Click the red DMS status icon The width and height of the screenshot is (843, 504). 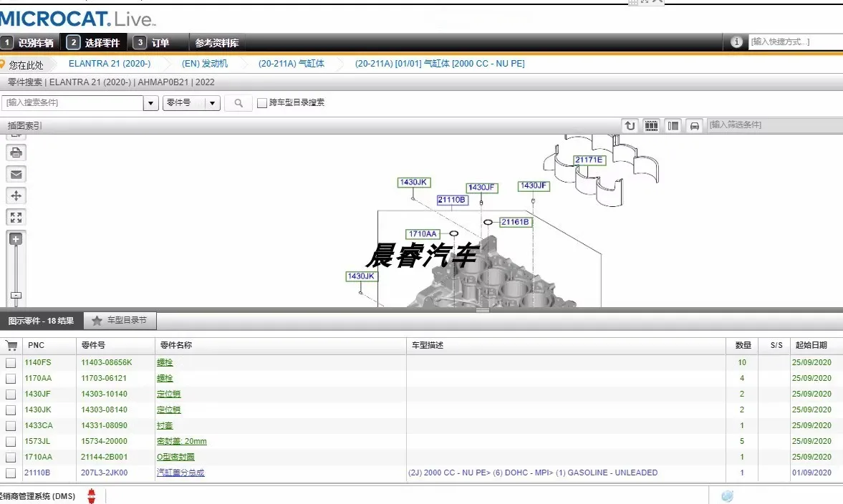[92, 496]
